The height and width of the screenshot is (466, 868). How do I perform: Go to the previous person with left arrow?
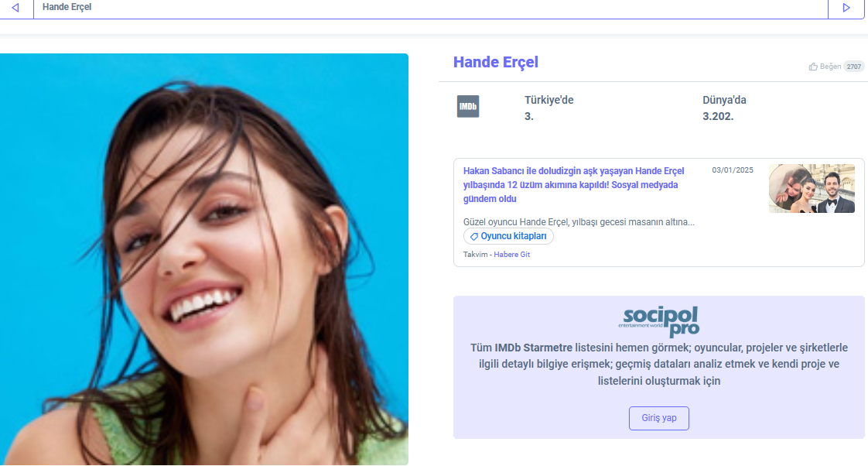click(15, 8)
